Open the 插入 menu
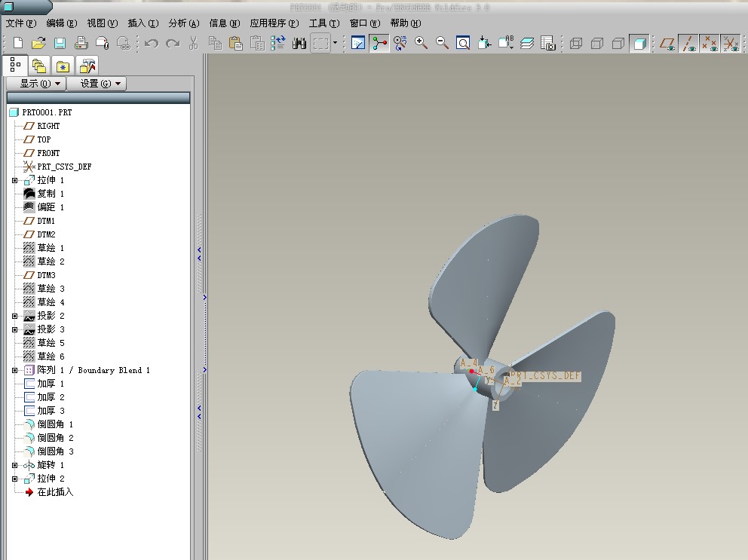 (143, 23)
